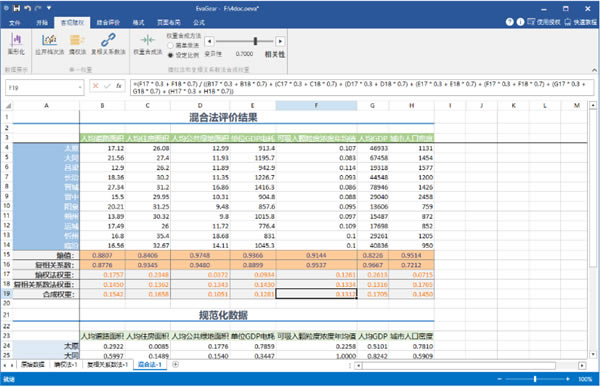The height and width of the screenshot is (387, 600).
Task: Click the ratio slider left arrow
Action: [x=209, y=41]
